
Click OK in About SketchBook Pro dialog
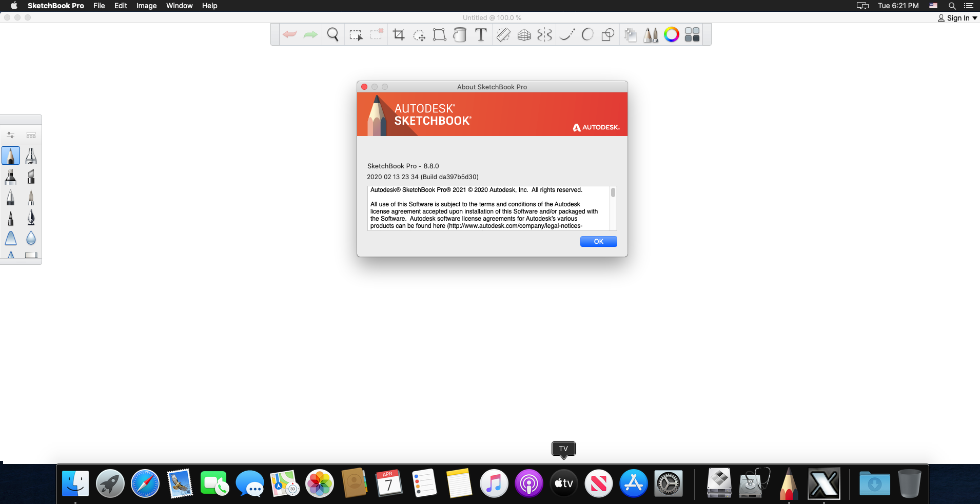click(x=598, y=241)
